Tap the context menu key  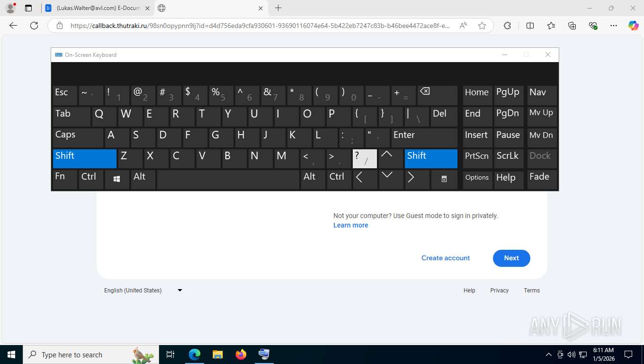pos(444,179)
